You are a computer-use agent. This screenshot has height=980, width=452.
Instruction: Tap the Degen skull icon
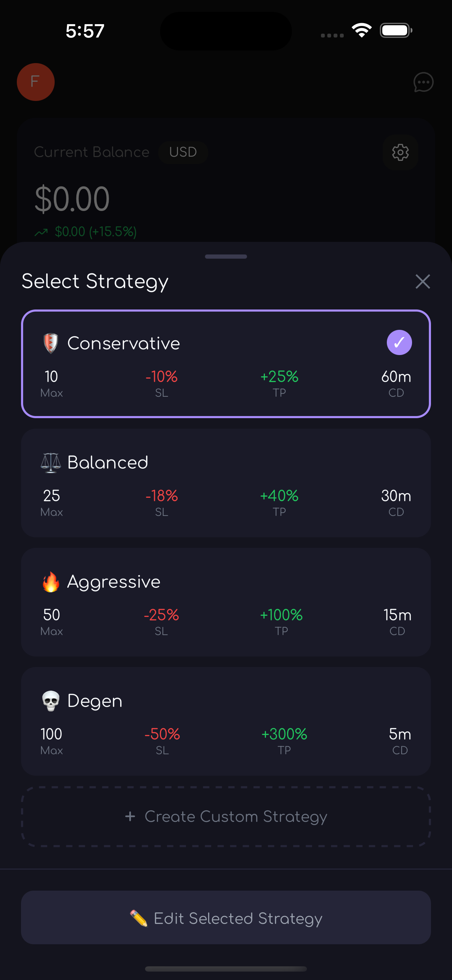pyautogui.click(x=50, y=701)
